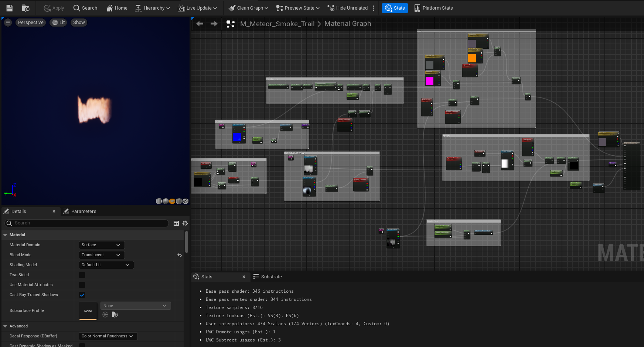Image resolution: width=644 pixels, height=347 pixels.
Task: Click the Save asset icon
Action: (10, 8)
